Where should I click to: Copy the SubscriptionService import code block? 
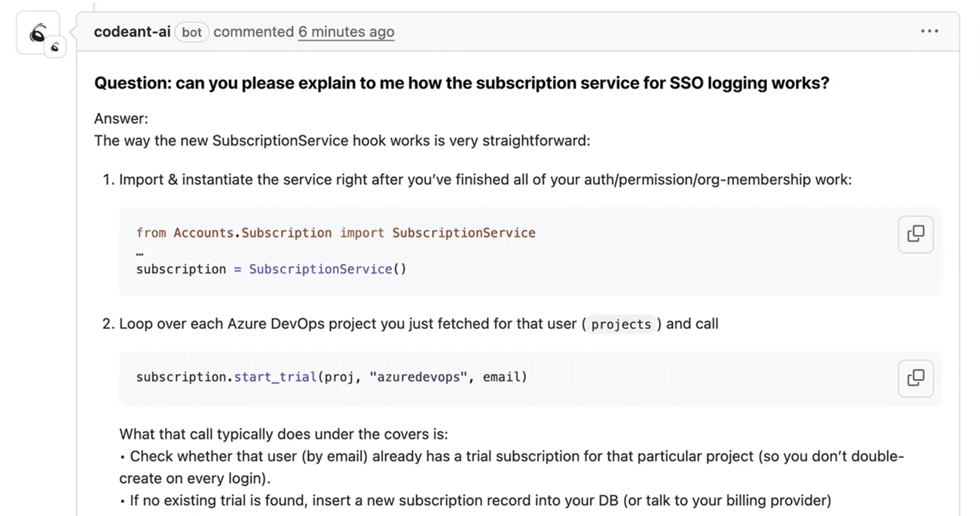(x=915, y=234)
